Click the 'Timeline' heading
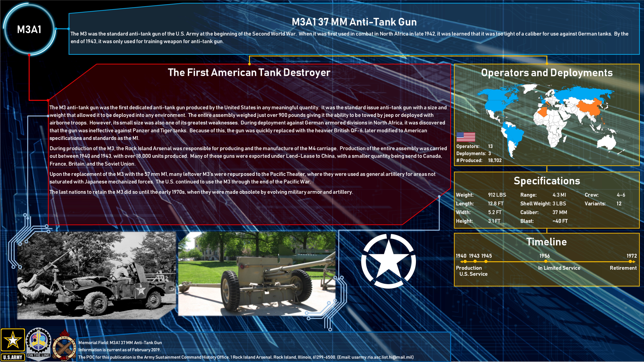This screenshot has height=362, width=644. 547,242
